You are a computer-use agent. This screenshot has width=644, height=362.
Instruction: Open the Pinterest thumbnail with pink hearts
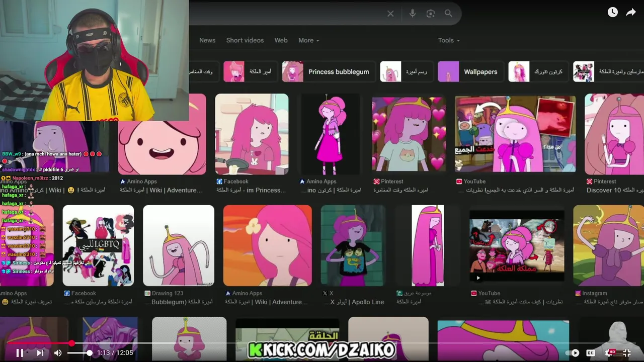tap(409, 134)
